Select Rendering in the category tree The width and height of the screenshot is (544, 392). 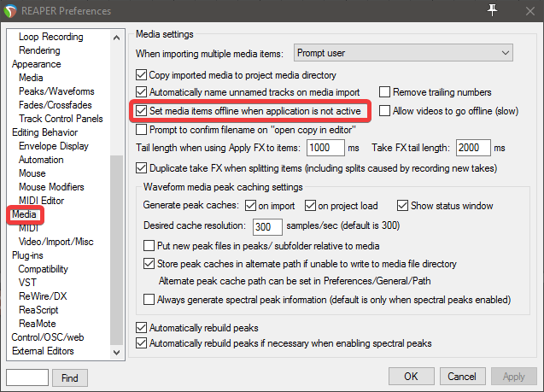[x=39, y=50]
